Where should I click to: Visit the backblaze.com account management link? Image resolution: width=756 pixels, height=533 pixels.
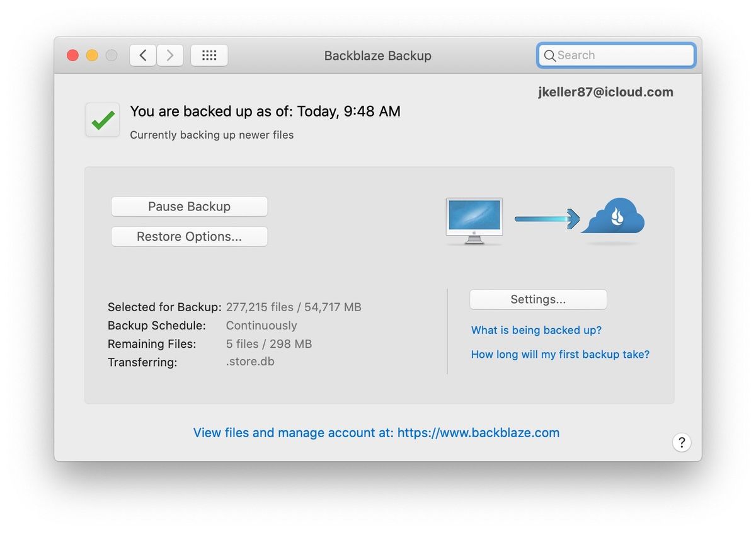coord(375,433)
